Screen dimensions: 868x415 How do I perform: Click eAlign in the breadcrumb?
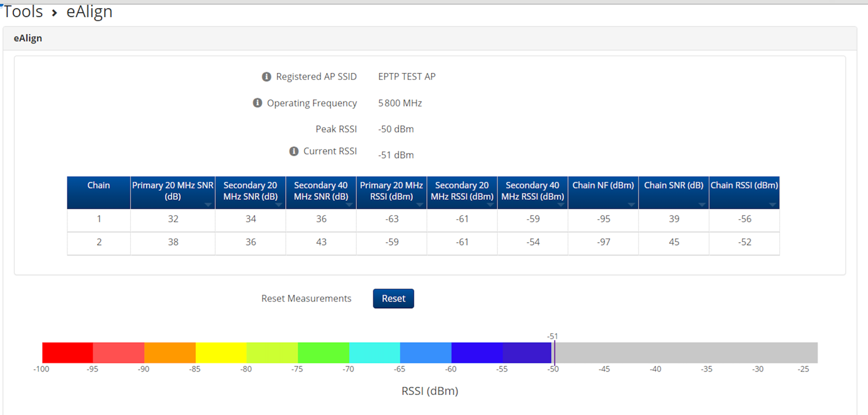[x=89, y=12]
